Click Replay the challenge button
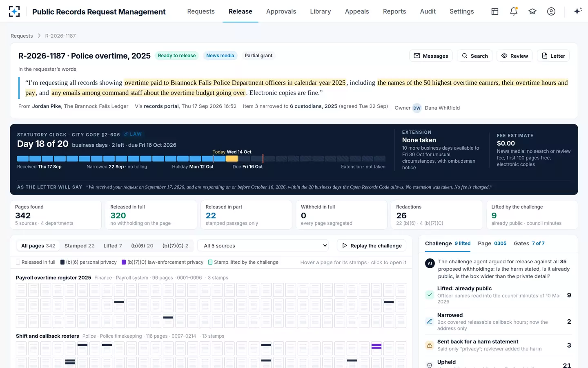Viewport: 588px width, 368px height. click(x=372, y=246)
